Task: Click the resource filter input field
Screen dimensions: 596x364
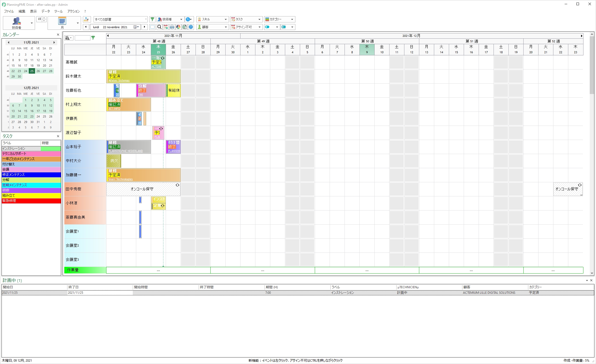Action: coord(82,38)
